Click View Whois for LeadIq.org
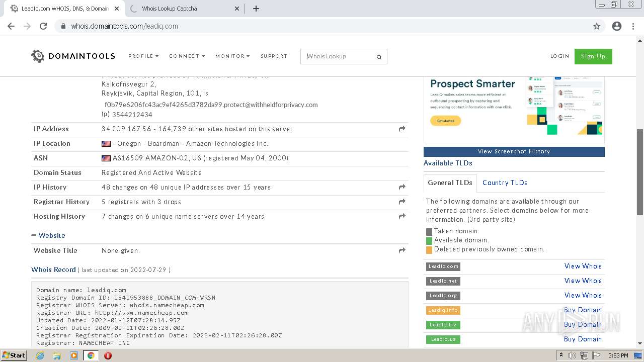The height and width of the screenshot is (362, 644). point(583,296)
